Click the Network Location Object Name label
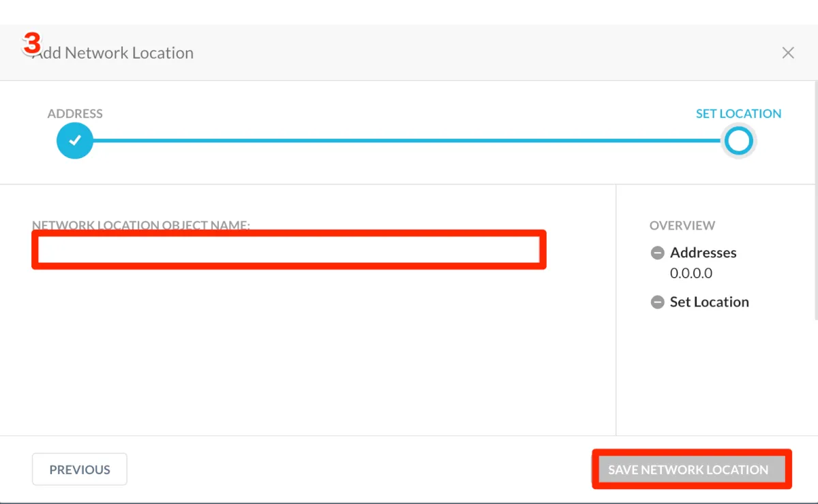Viewport: 818px width, 504px height. 141,225
